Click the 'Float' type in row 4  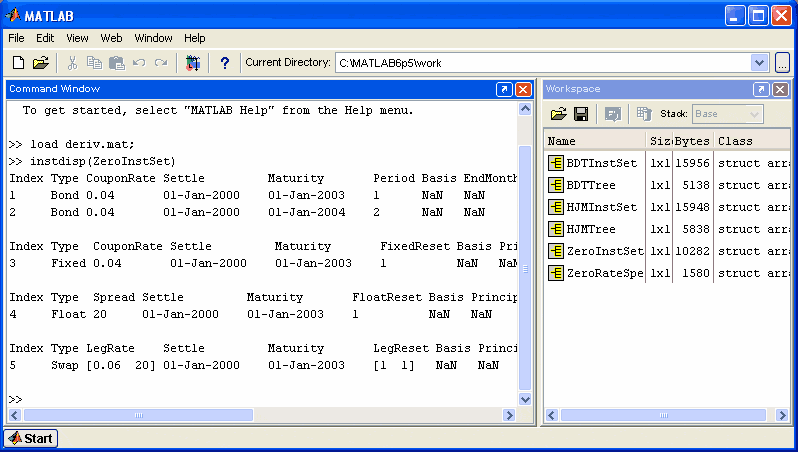coord(69,314)
